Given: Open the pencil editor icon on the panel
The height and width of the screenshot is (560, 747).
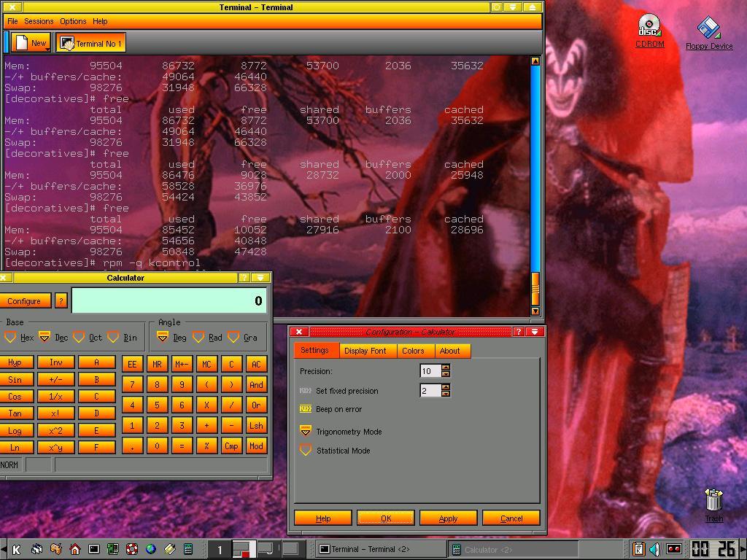Looking at the screenshot, I should click(170, 550).
